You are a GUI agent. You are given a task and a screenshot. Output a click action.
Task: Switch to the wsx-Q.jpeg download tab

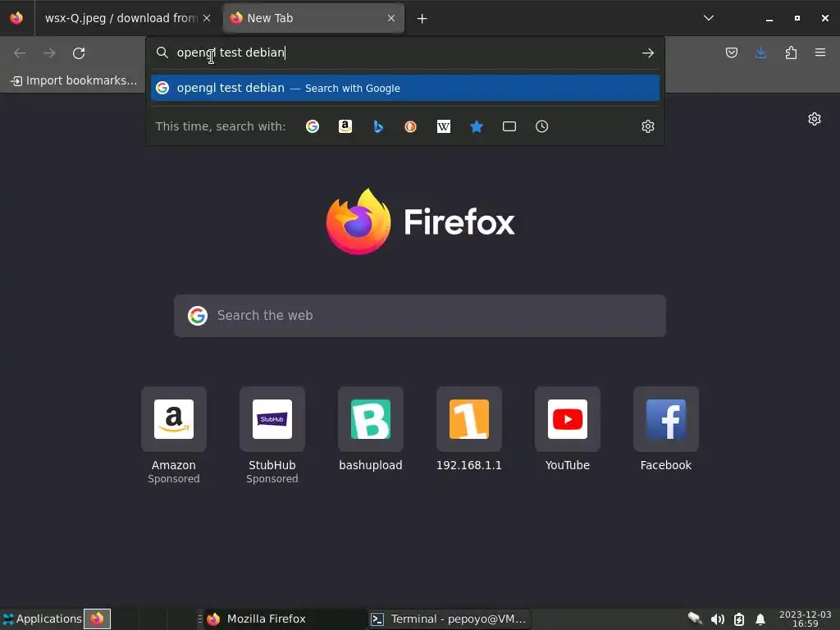coord(121,18)
